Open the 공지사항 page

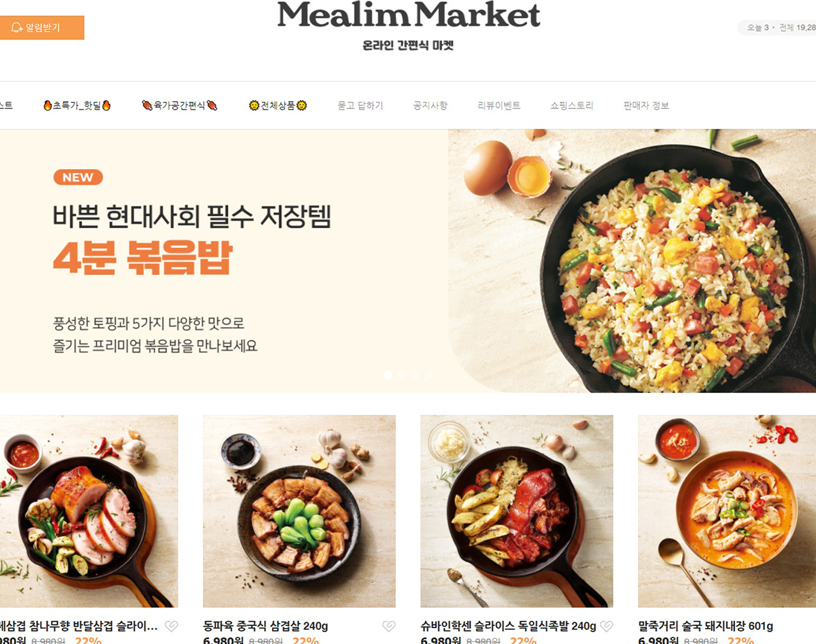click(430, 105)
